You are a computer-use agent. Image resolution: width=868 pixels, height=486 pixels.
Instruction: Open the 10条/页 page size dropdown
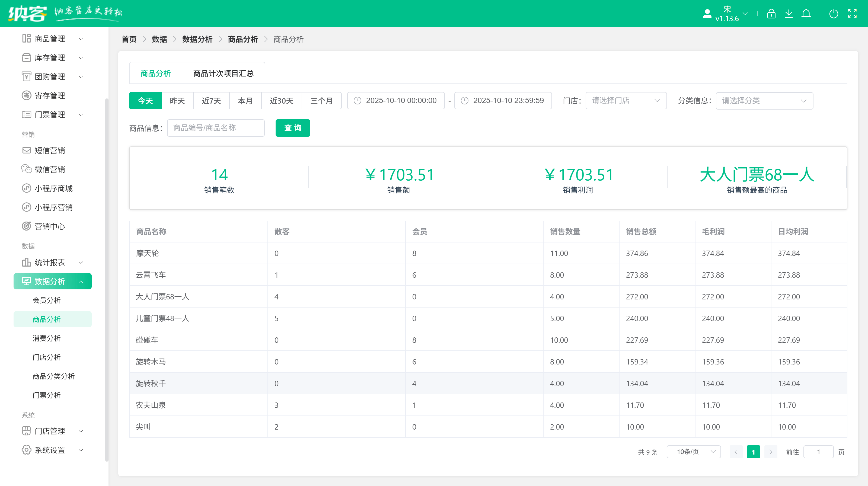[x=694, y=452]
